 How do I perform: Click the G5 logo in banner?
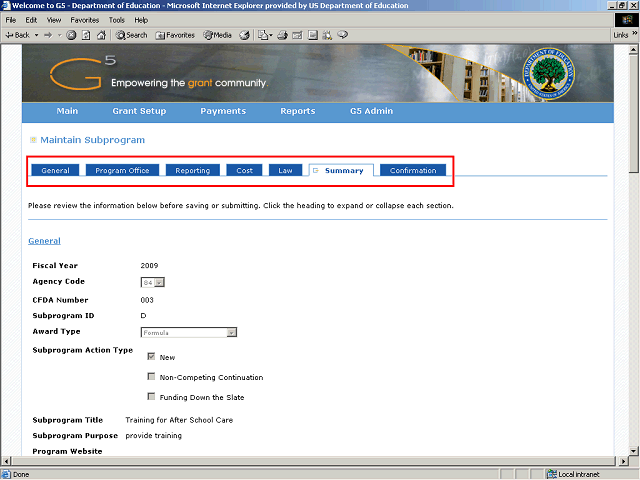coord(83,73)
